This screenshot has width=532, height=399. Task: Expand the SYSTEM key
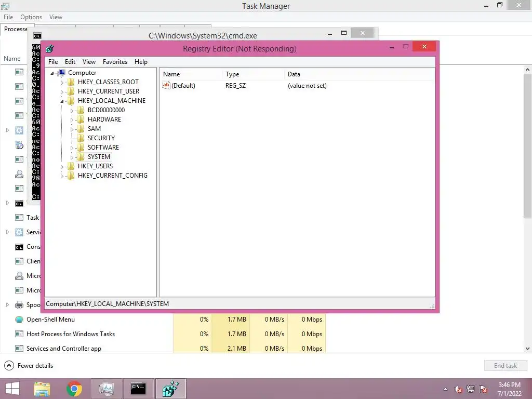(x=72, y=157)
